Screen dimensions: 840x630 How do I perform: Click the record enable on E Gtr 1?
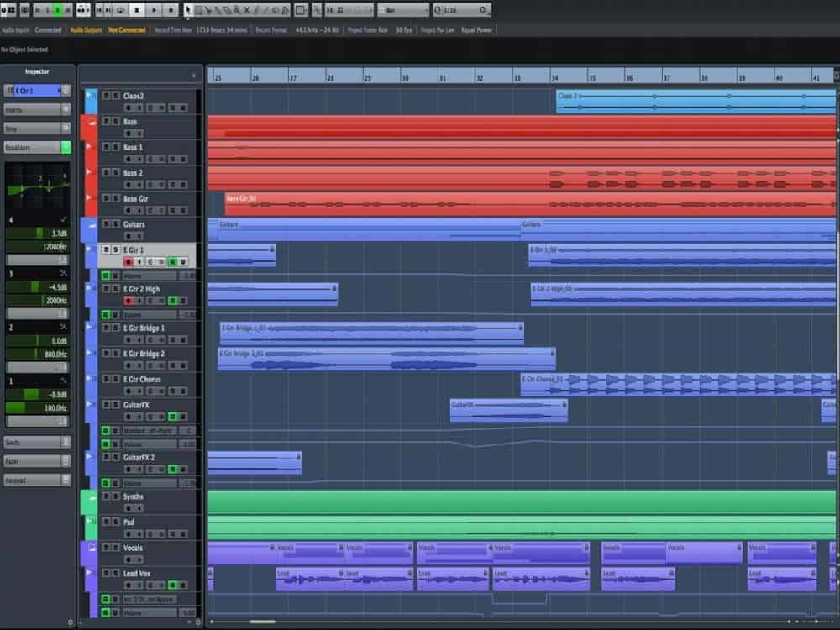[129, 262]
